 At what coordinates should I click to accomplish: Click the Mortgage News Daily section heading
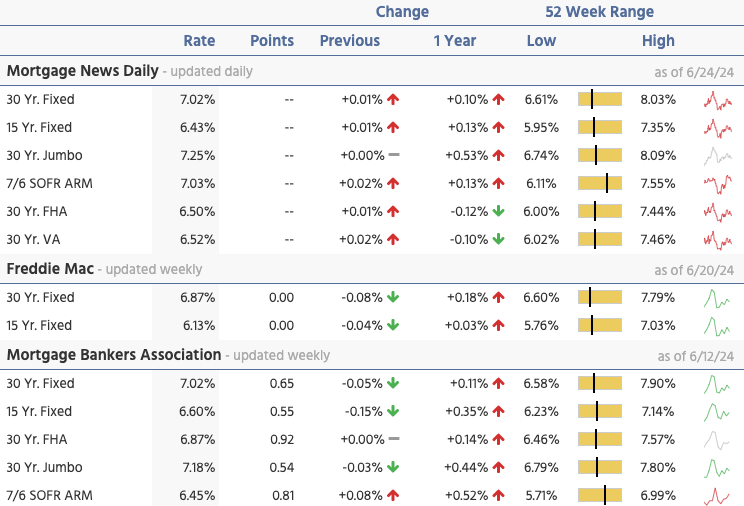click(82, 71)
